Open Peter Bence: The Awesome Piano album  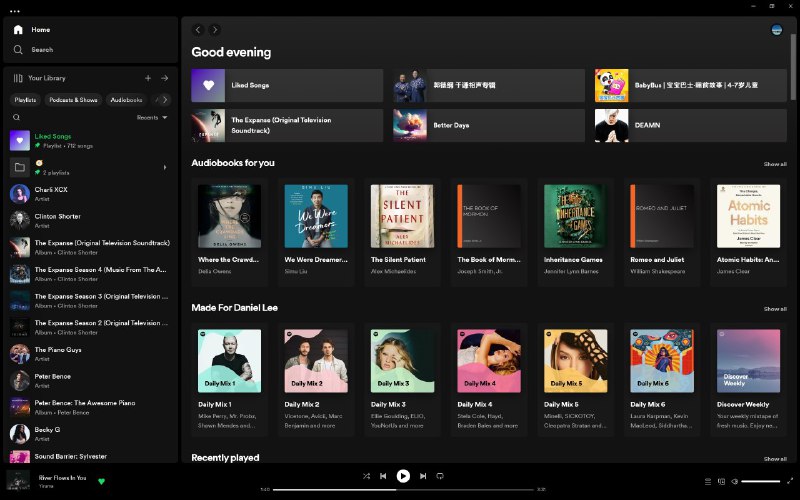(x=90, y=407)
